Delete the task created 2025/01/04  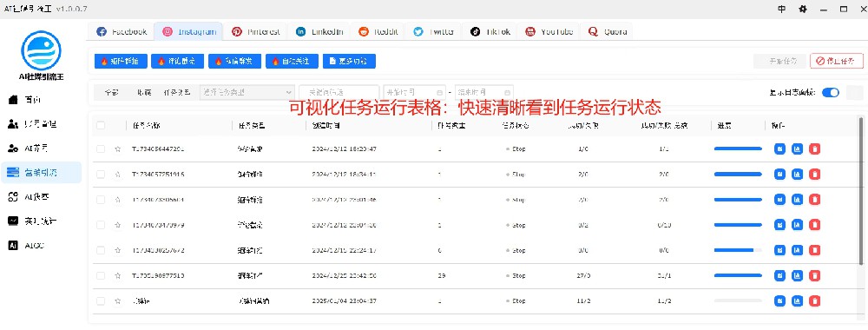[814, 301]
